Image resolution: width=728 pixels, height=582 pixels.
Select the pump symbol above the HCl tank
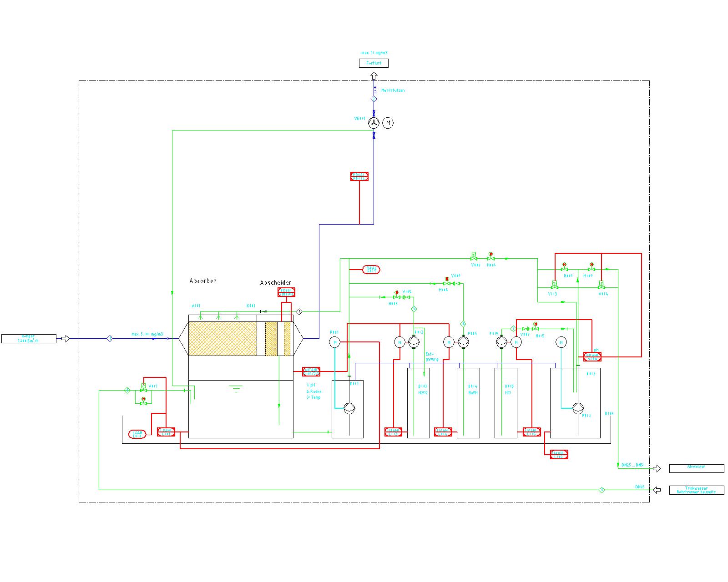(501, 342)
